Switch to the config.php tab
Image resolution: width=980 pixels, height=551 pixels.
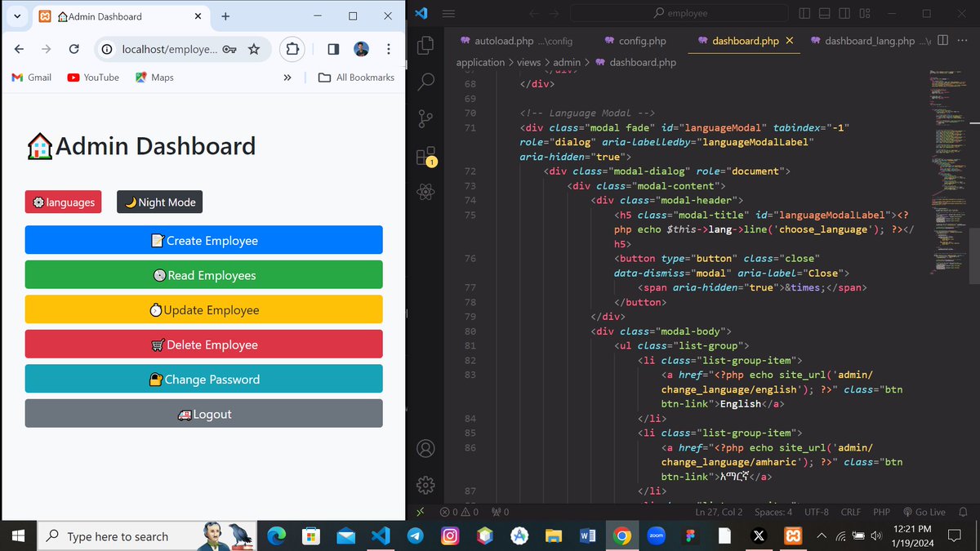pyautogui.click(x=635, y=41)
